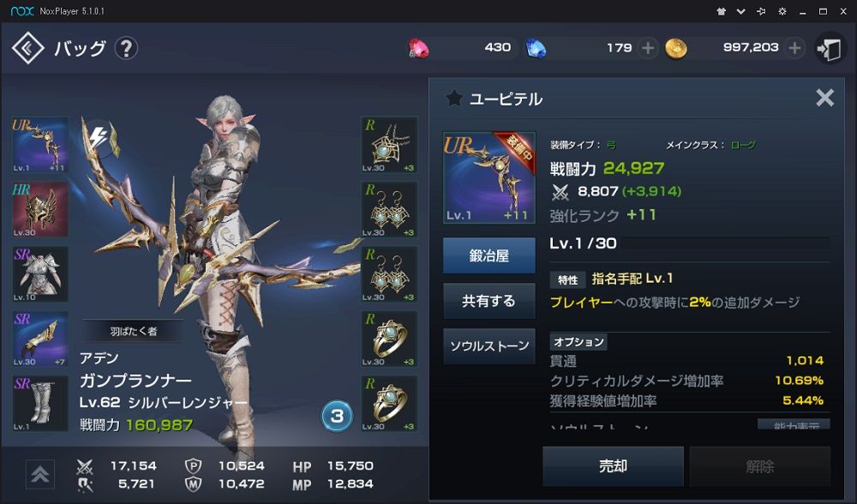This screenshot has height=504, width=857.
Task: Select the HR helmet equipment slot
Action: tap(40, 209)
